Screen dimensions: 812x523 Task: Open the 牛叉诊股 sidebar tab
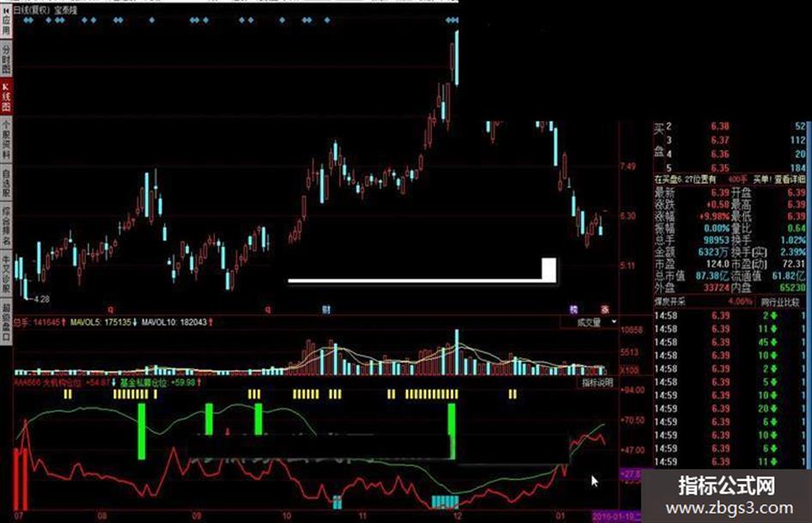(6, 273)
